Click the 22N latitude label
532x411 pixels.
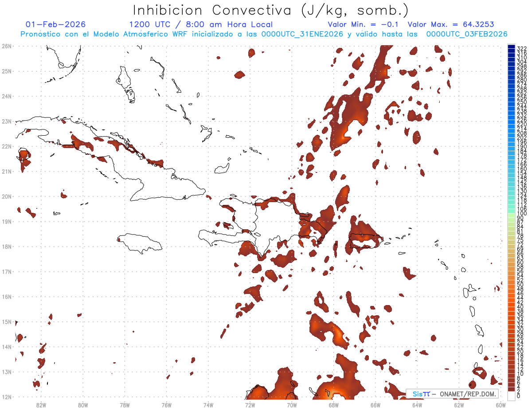[7, 146]
